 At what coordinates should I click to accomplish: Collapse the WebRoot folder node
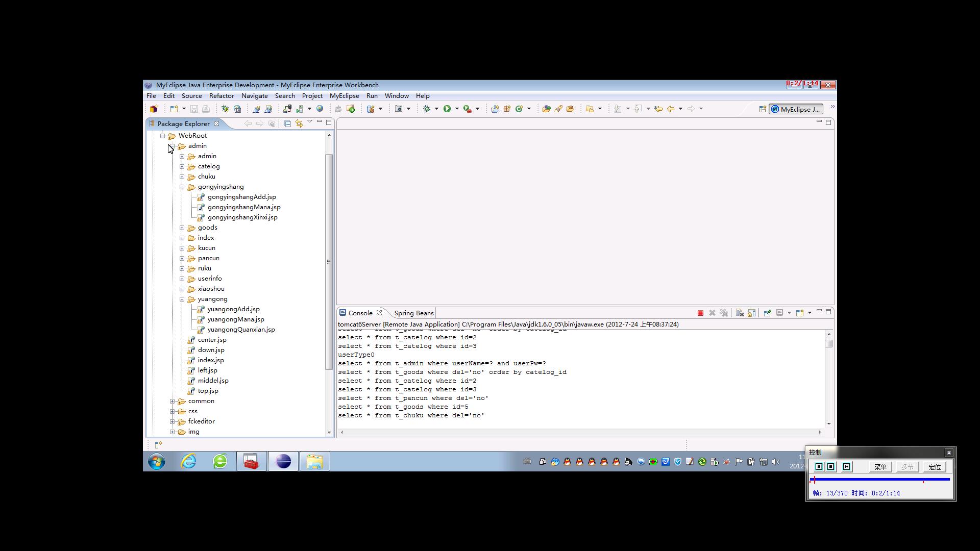[162, 136]
